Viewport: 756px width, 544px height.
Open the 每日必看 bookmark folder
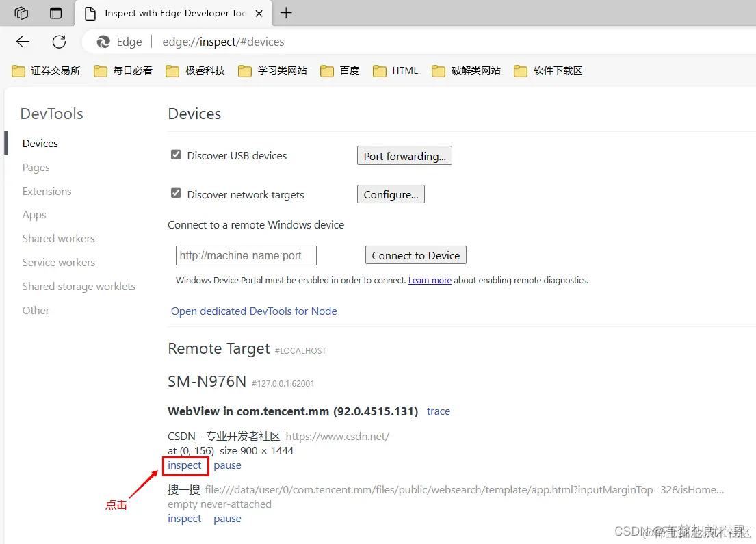coord(123,71)
